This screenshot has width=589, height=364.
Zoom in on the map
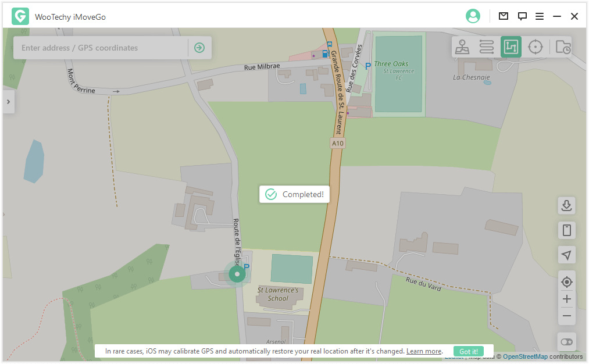click(566, 299)
